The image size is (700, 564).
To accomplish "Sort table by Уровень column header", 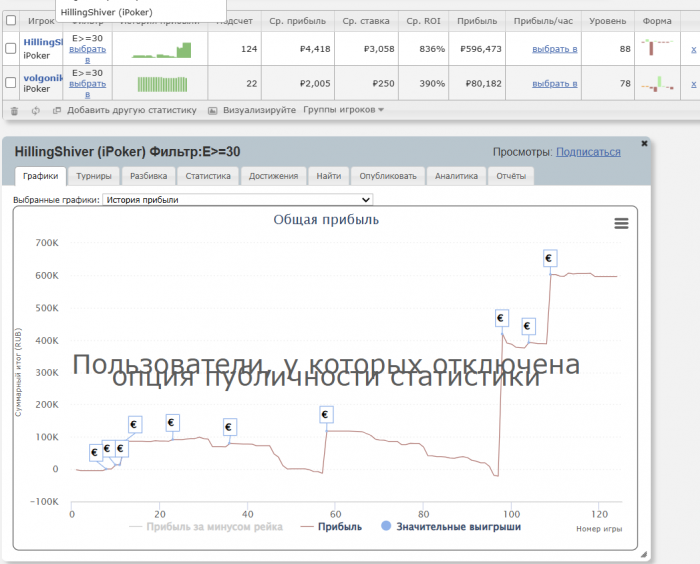I will point(608,21).
